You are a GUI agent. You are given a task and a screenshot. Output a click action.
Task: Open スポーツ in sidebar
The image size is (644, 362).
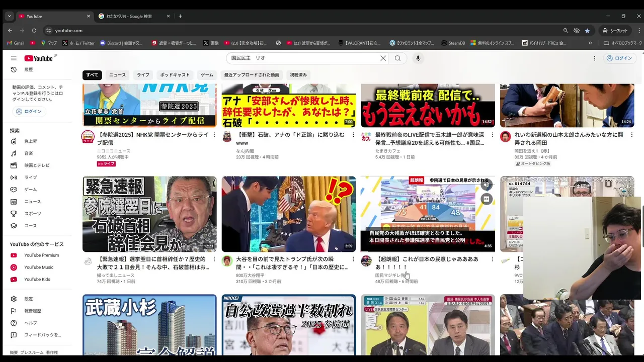coord(32,214)
